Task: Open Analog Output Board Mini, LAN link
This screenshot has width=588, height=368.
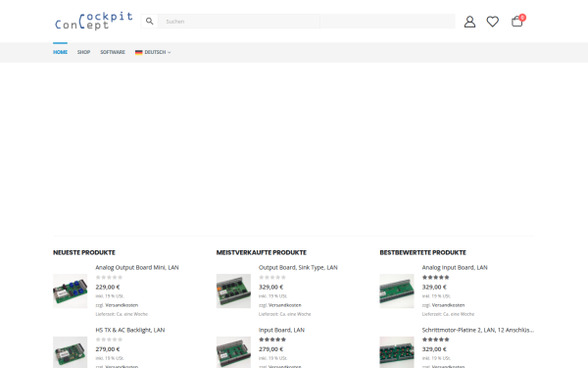Action: point(137,267)
